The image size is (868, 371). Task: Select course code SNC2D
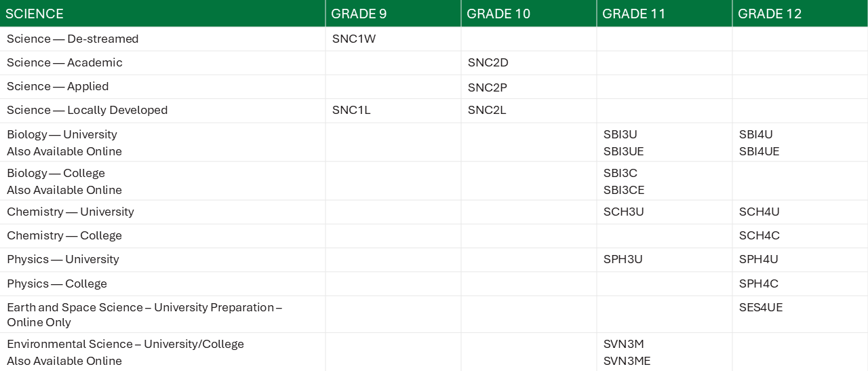pos(488,63)
